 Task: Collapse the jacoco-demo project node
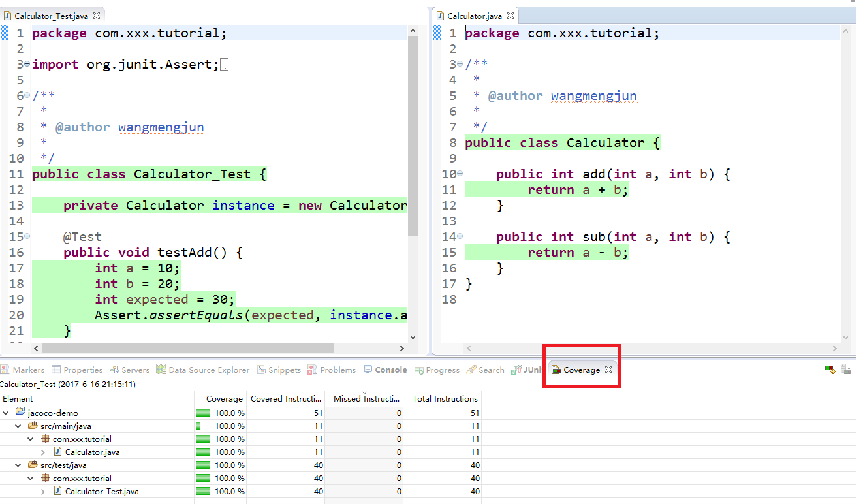tap(6, 413)
